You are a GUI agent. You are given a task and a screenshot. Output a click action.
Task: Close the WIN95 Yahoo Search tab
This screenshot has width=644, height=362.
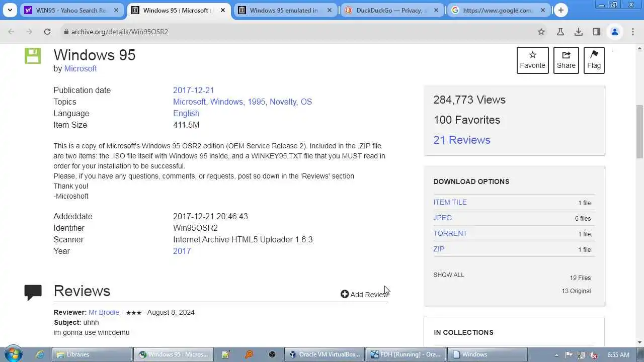[x=116, y=10]
